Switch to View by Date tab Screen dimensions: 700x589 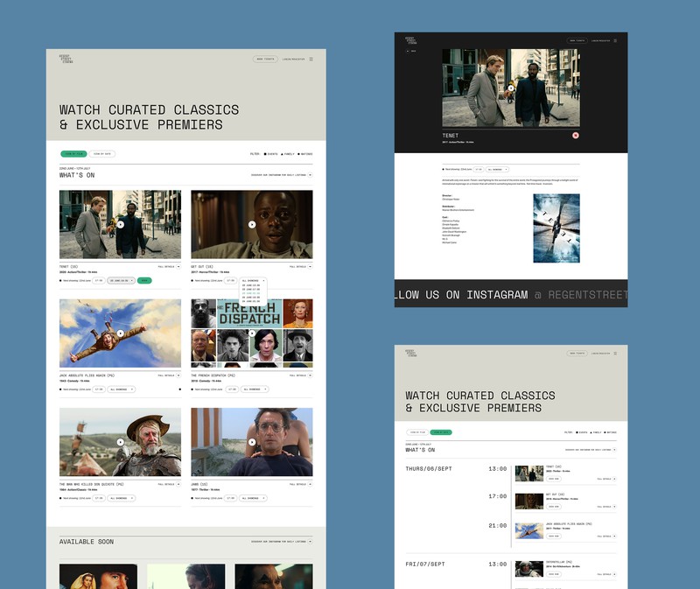[x=102, y=153]
